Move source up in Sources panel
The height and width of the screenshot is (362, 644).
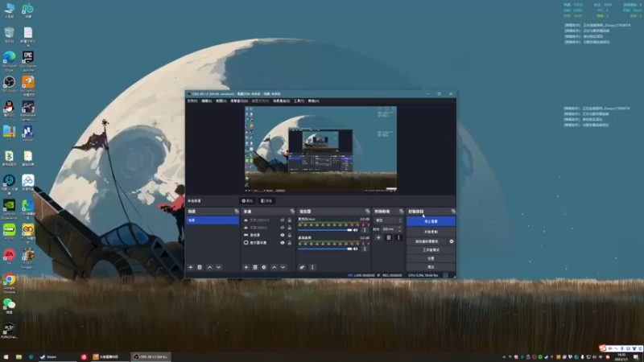(274, 267)
